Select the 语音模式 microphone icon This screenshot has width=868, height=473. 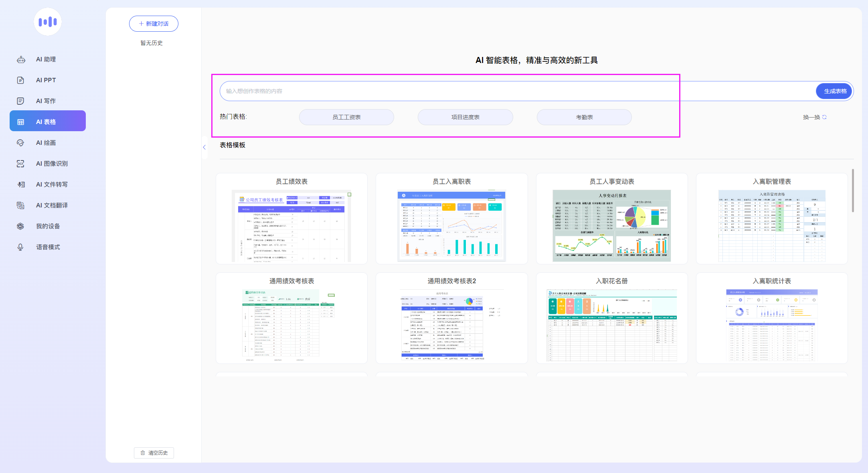pyautogui.click(x=21, y=247)
